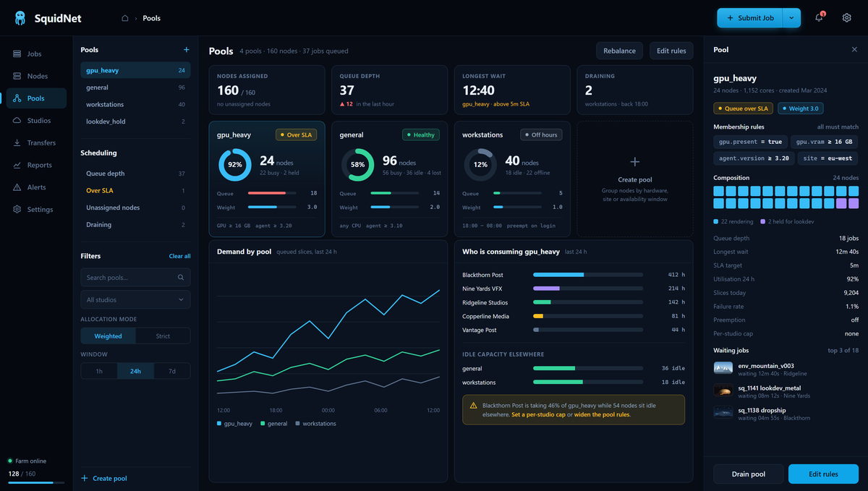Click the search magnifier icon in filters
The image size is (868, 491).
click(181, 278)
